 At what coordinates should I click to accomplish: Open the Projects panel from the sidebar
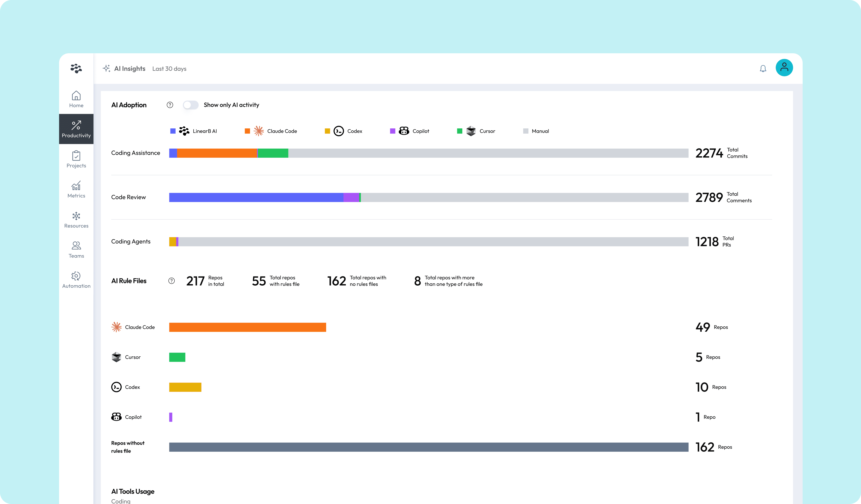click(x=76, y=159)
